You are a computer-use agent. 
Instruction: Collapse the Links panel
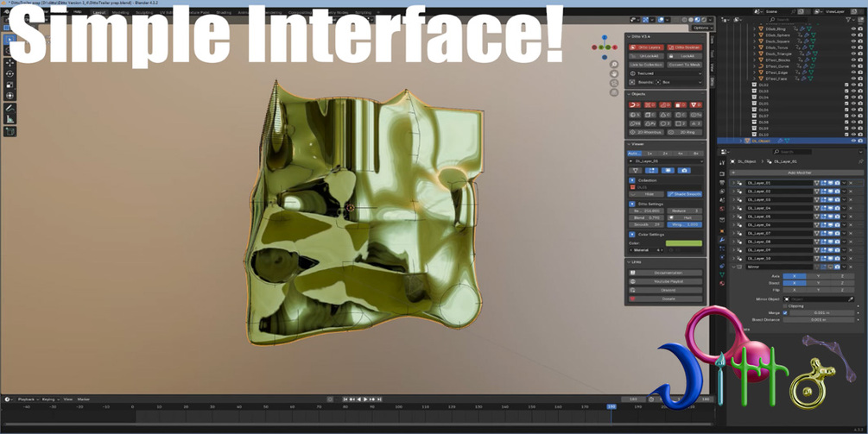click(630, 262)
